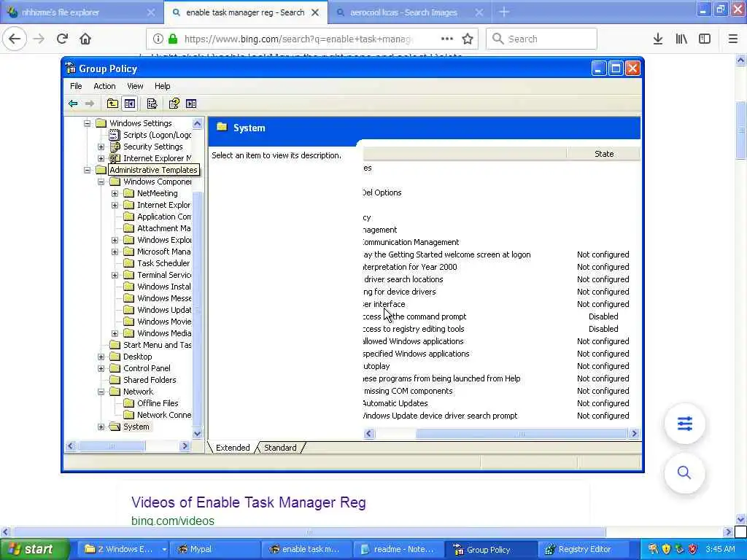The width and height of the screenshot is (747, 560).
Task: Switch to the Extended tab
Action: [x=233, y=448]
